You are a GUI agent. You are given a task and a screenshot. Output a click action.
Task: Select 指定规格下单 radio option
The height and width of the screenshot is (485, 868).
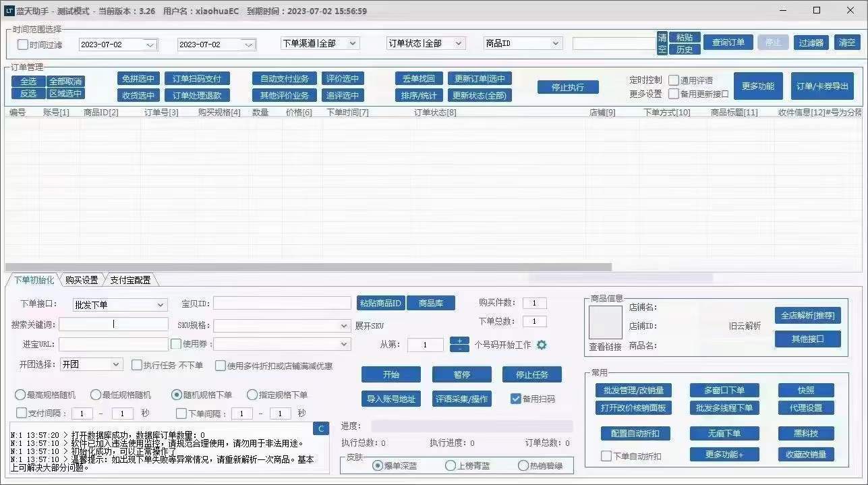tap(252, 395)
